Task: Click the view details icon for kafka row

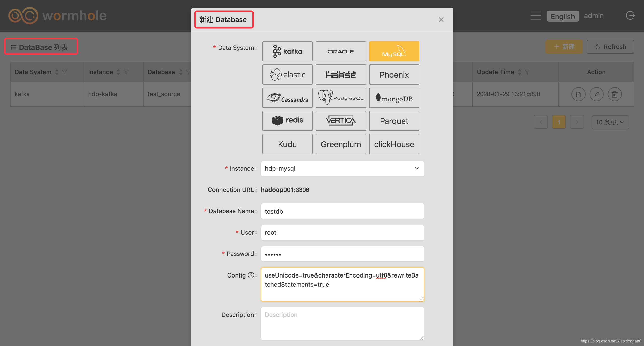Action: click(x=578, y=94)
